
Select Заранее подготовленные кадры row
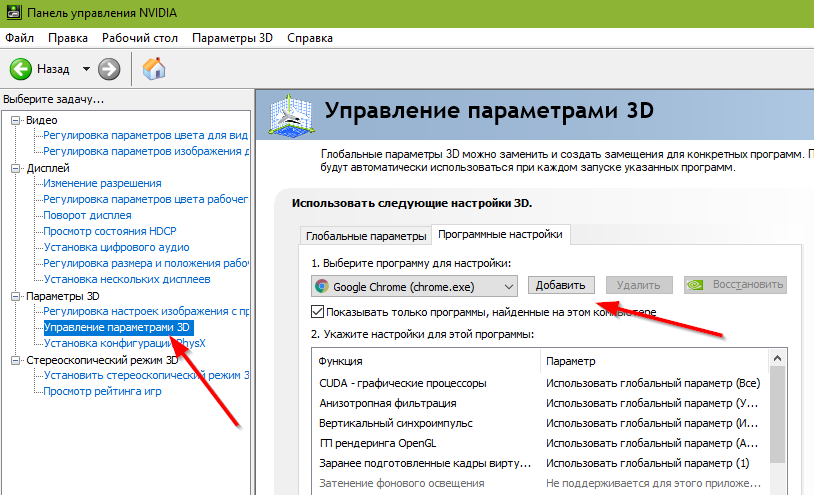(x=540, y=463)
